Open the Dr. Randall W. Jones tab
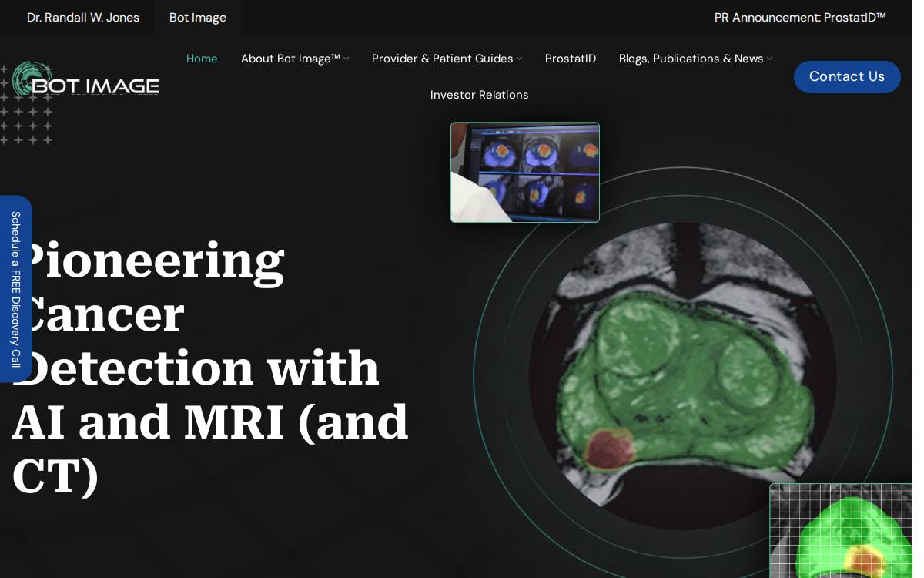Screen dimensions: 924x578 (83, 17)
